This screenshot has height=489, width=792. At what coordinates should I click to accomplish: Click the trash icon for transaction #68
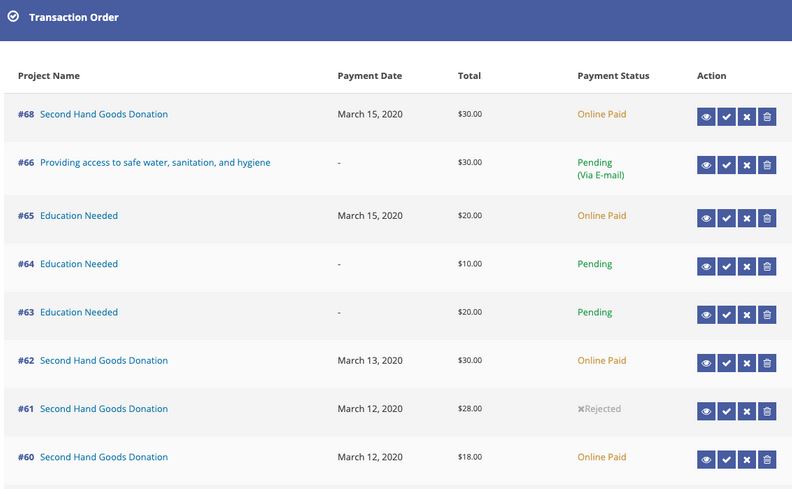[x=767, y=117]
